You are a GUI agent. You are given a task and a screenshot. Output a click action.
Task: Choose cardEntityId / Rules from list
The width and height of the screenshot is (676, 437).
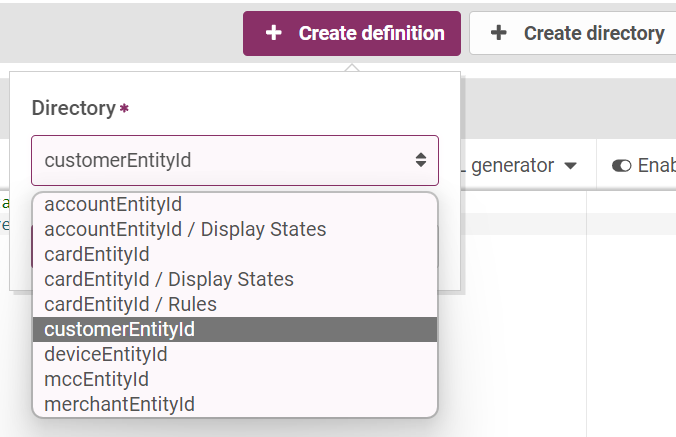coord(130,304)
